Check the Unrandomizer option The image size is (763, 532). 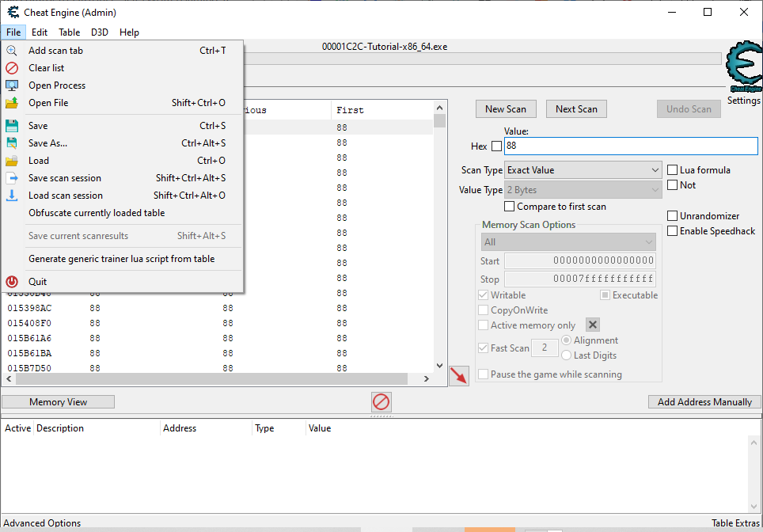tap(672, 216)
